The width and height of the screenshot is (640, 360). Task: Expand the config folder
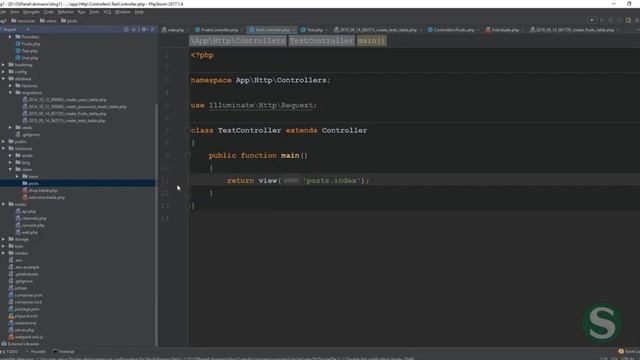[3, 71]
